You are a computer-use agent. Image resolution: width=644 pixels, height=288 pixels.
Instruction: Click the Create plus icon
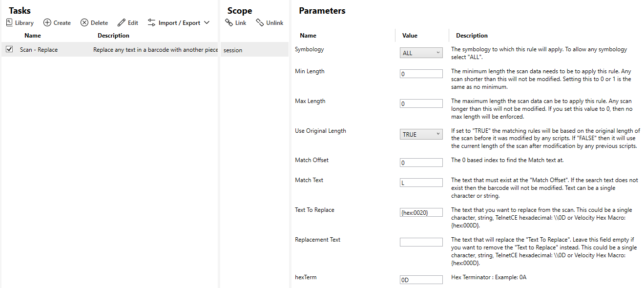tap(47, 22)
